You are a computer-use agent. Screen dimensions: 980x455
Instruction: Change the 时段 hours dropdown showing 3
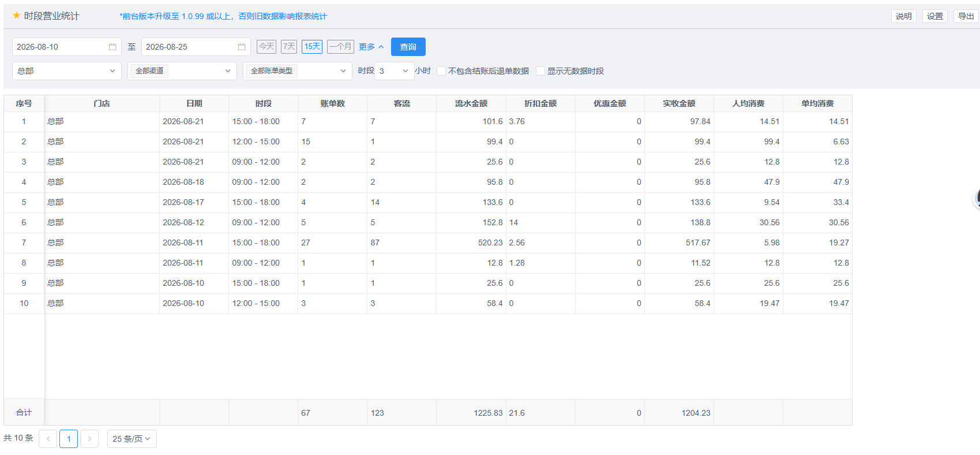click(x=395, y=71)
